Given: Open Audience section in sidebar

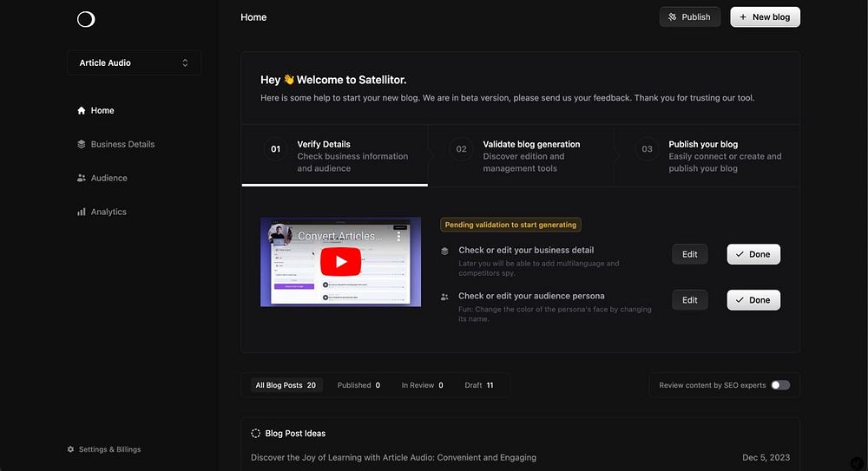Looking at the screenshot, I should point(102,178).
